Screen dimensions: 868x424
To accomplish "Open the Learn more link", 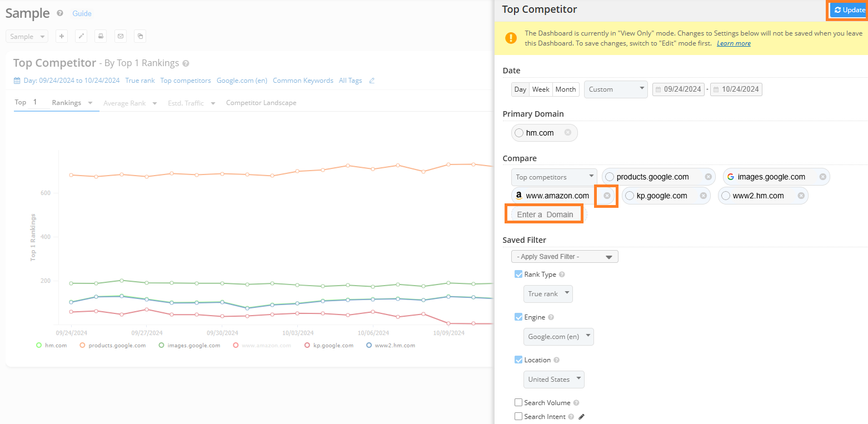I will coord(734,43).
